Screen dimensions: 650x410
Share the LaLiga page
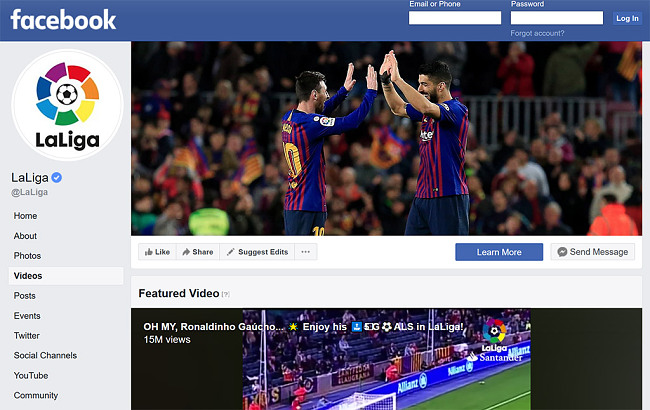pos(198,252)
